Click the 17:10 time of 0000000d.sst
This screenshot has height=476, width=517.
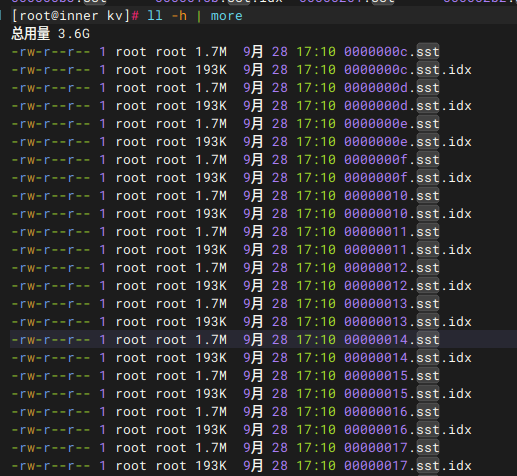(x=316, y=88)
